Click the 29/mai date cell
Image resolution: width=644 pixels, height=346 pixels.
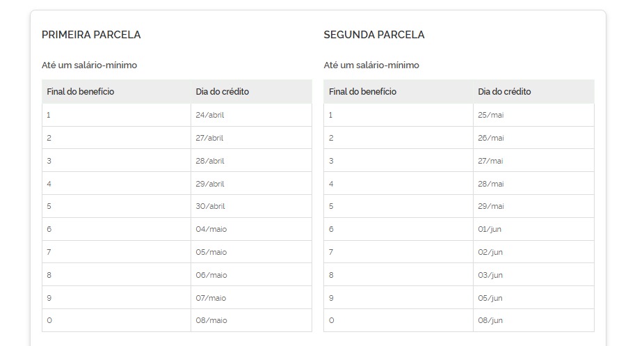coord(490,206)
